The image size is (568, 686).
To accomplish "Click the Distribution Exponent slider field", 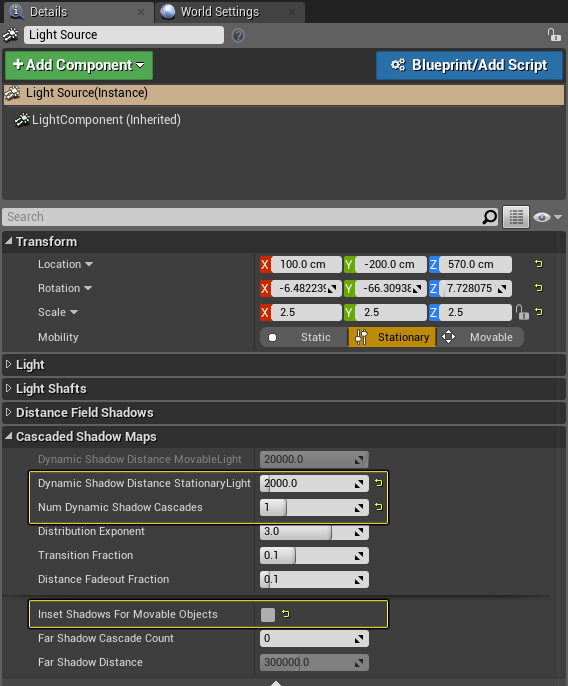I will [314, 532].
